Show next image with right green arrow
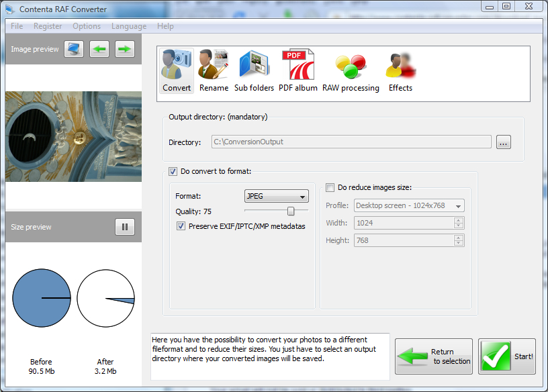 [x=124, y=49]
